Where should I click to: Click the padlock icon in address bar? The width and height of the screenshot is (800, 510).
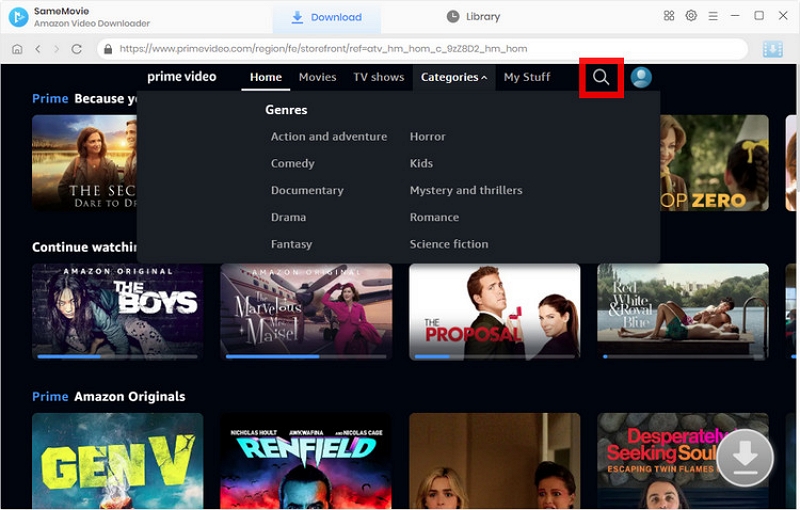coord(108,49)
